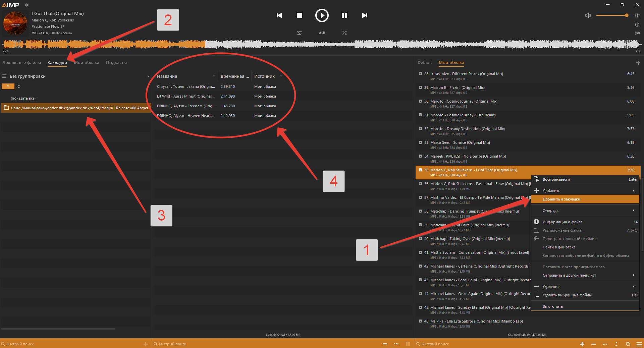This screenshot has width=644, height=348.
Task: Expand the Без группировки dropdown arrow
Action: (148, 76)
